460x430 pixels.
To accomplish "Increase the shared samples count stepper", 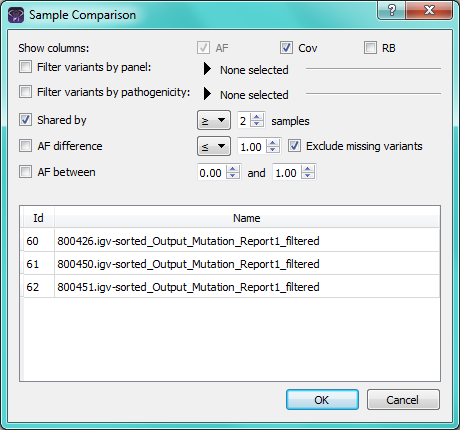I will click(257, 117).
